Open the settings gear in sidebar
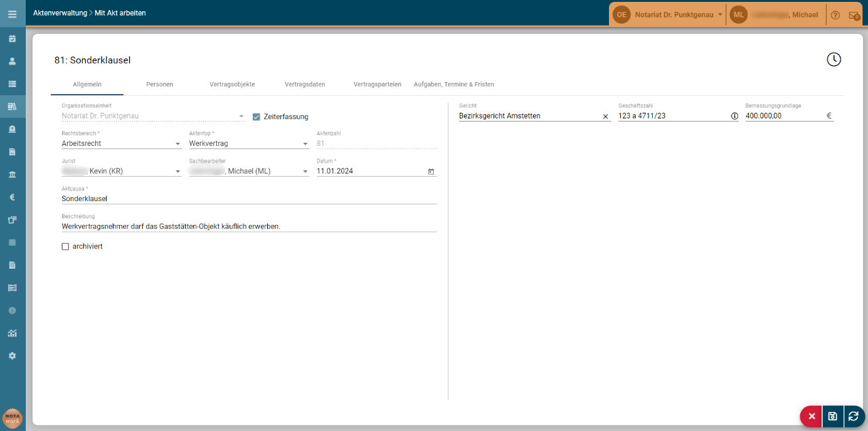This screenshot has height=431, width=868. [x=12, y=355]
